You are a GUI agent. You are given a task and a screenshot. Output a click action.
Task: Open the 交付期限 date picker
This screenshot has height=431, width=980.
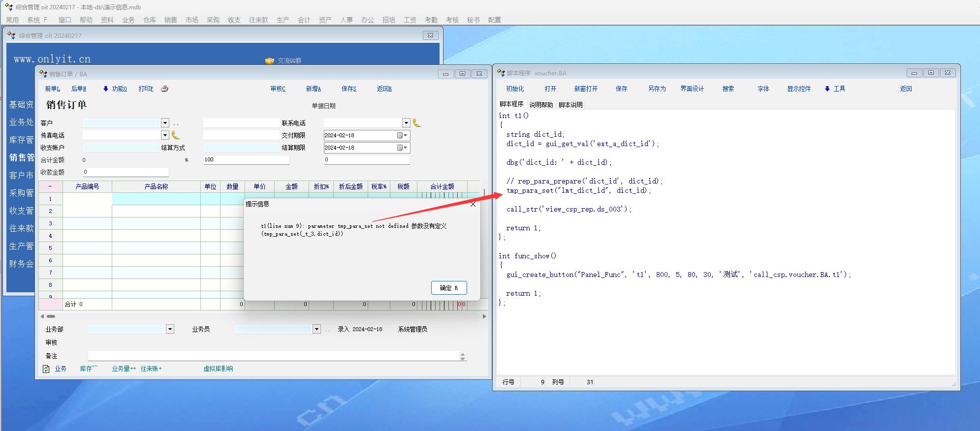tap(402, 135)
